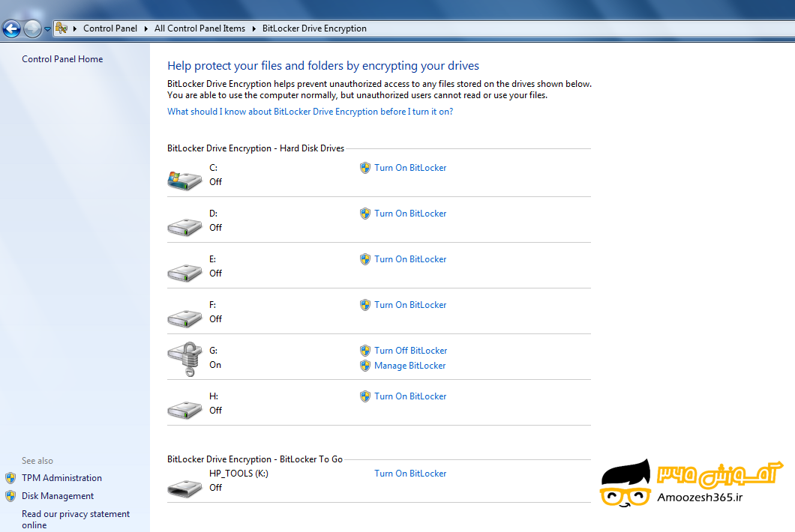Viewport: 795px width, 532px height.
Task: Click the shield icon beside D: Turn On BitLocker
Action: 365,214
